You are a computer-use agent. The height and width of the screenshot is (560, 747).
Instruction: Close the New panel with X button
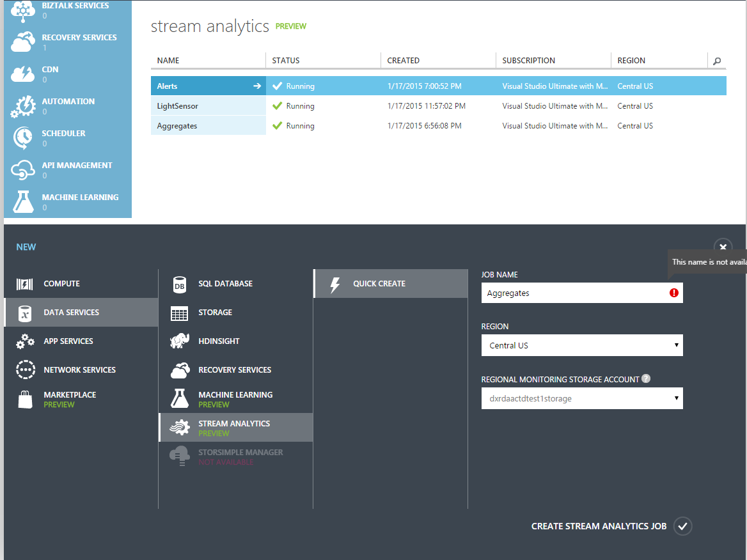(x=723, y=247)
